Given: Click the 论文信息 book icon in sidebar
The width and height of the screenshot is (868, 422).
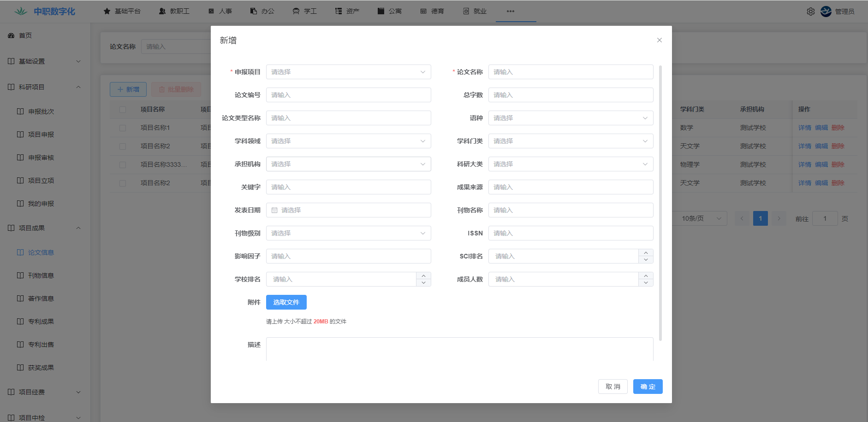Looking at the screenshot, I should pos(20,252).
